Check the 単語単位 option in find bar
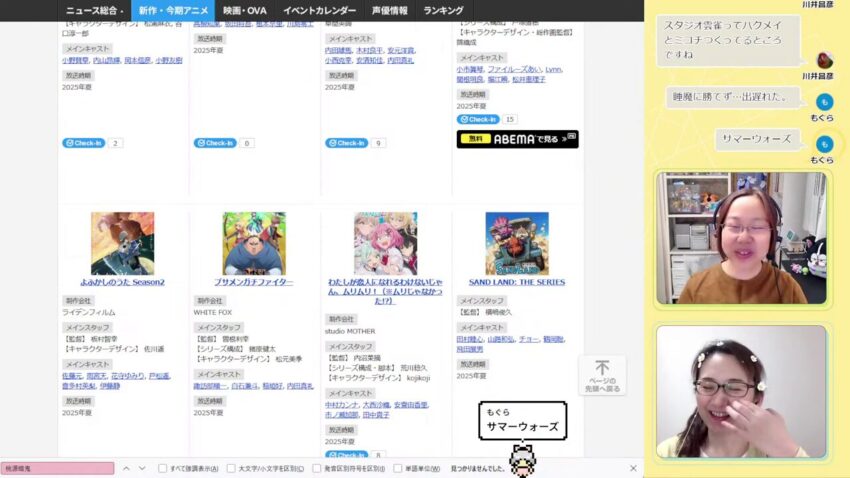This screenshot has height=478, width=850. coord(398,468)
